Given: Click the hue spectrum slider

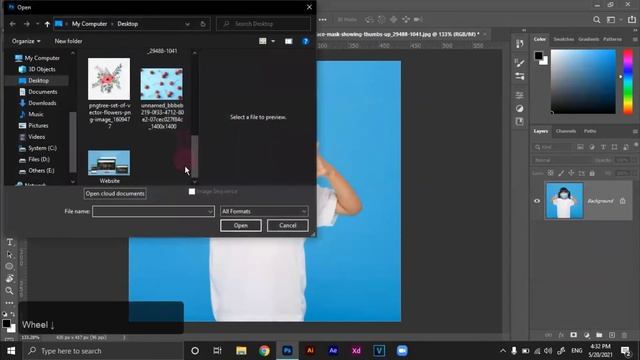Looking at the screenshot, I should pyautogui.click(x=628, y=82).
